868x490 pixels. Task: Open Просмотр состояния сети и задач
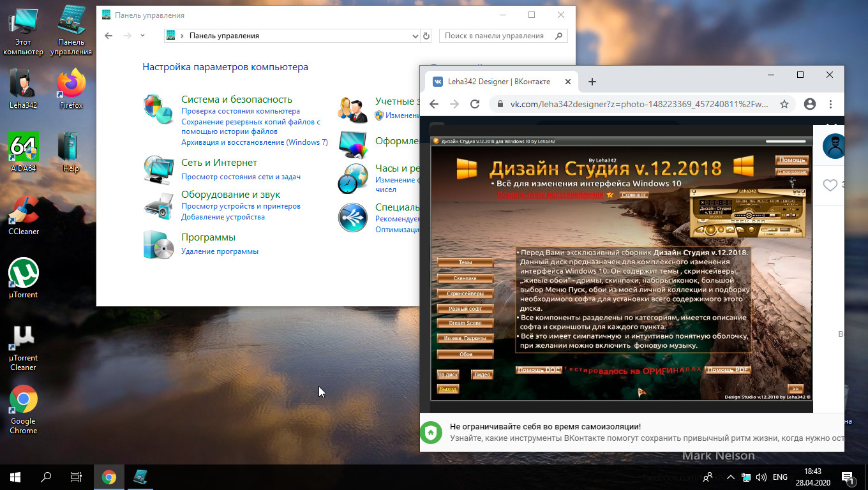(x=241, y=177)
